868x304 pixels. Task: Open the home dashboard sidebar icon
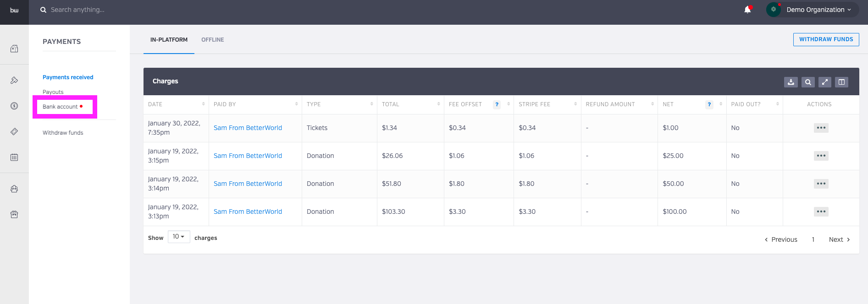[x=14, y=49]
